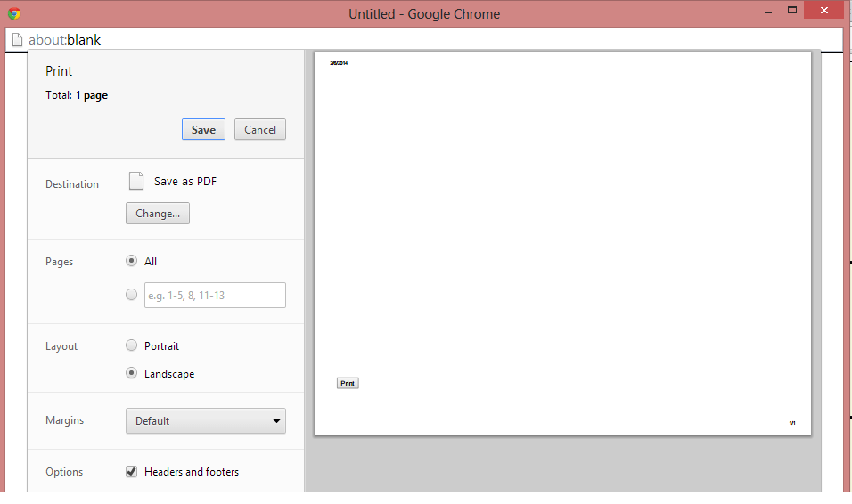Cancel the print dialog
Image resolution: width=852 pixels, height=504 pixels.
tap(260, 129)
